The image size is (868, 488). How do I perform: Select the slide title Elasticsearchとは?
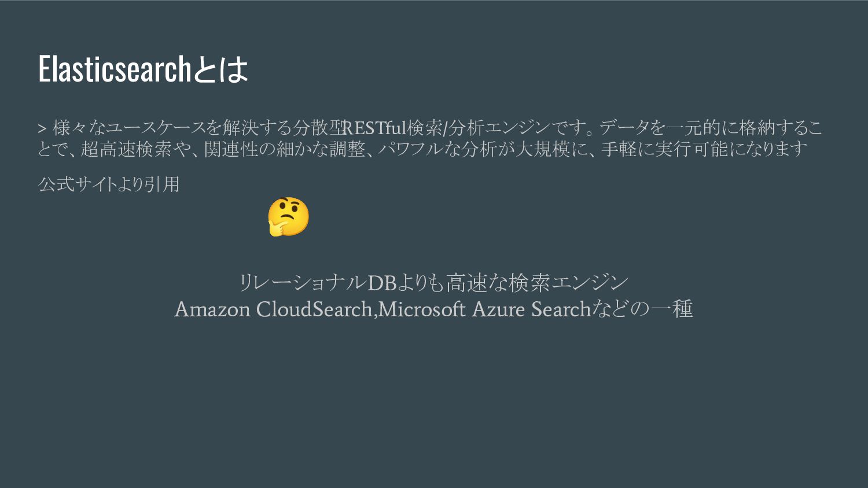pos(143,69)
